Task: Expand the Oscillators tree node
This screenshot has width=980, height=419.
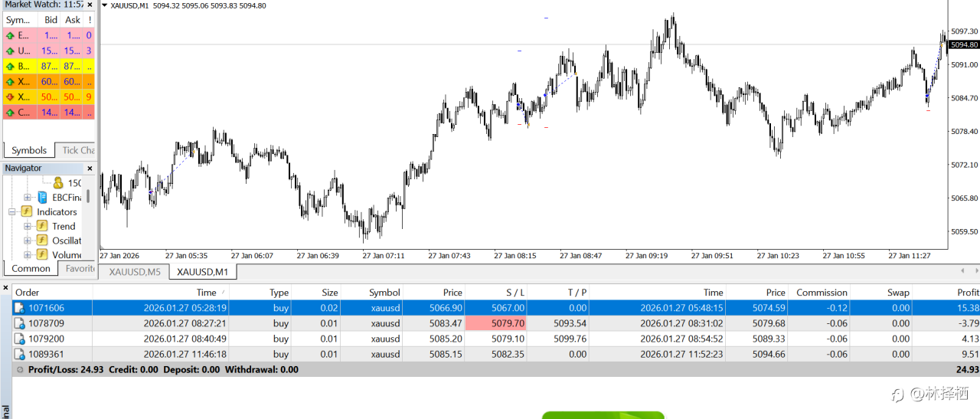Action: click(x=28, y=241)
